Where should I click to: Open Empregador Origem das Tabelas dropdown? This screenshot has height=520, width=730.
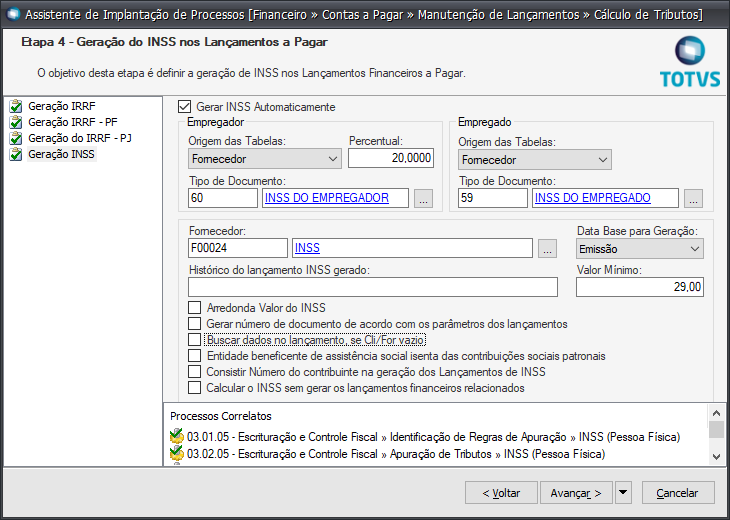pyautogui.click(x=264, y=159)
